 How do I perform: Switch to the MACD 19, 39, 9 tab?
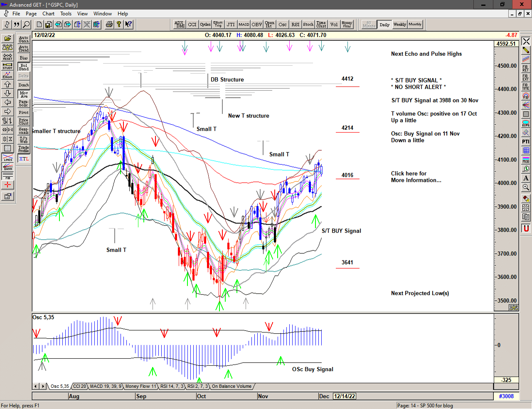pos(106,387)
